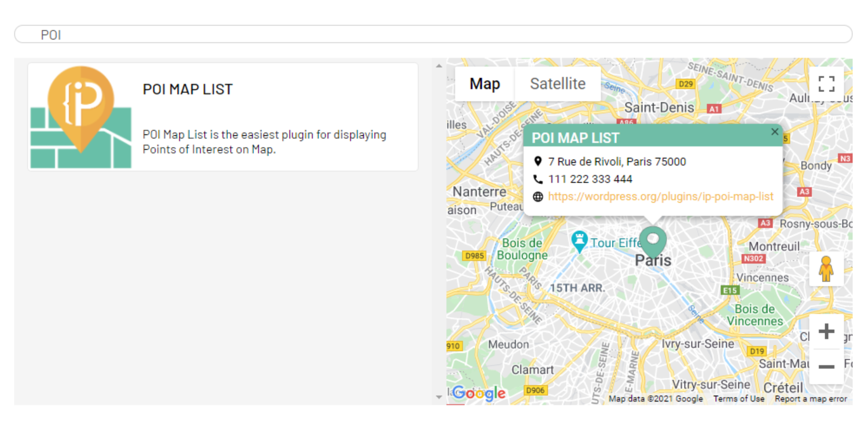Viewport: 868px width, 434px height.
Task: Click the globe icon beside the website link
Action: point(538,197)
